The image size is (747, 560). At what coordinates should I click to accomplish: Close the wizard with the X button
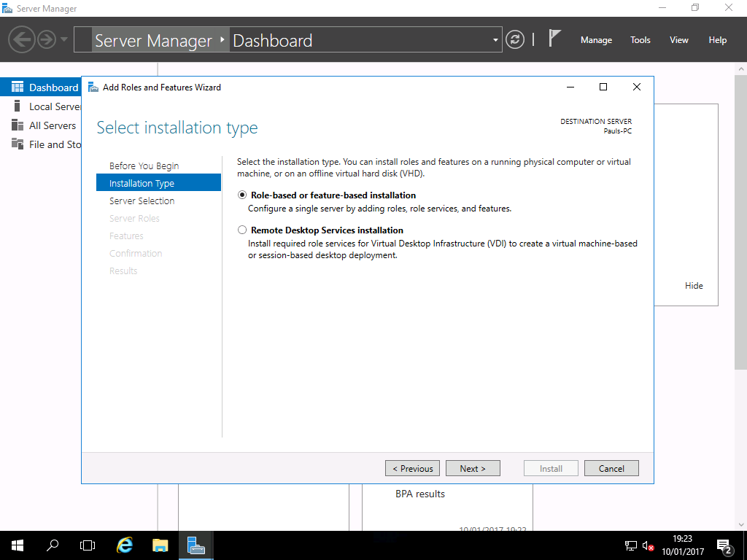636,87
